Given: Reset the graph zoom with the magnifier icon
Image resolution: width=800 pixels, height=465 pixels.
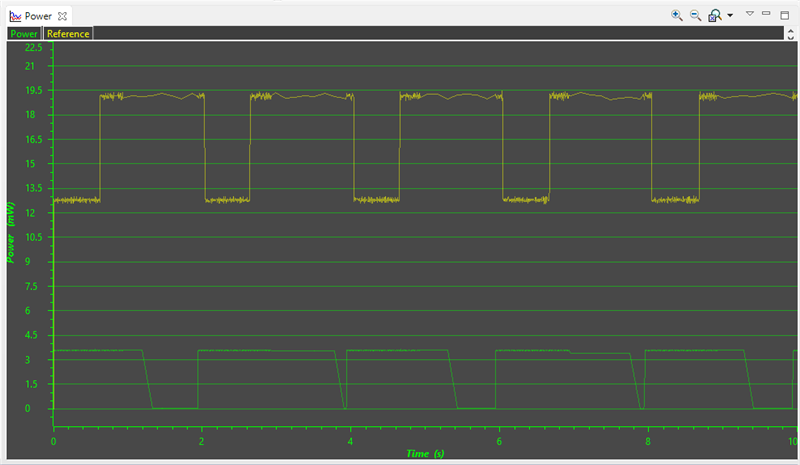Looking at the screenshot, I should (715, 15).
